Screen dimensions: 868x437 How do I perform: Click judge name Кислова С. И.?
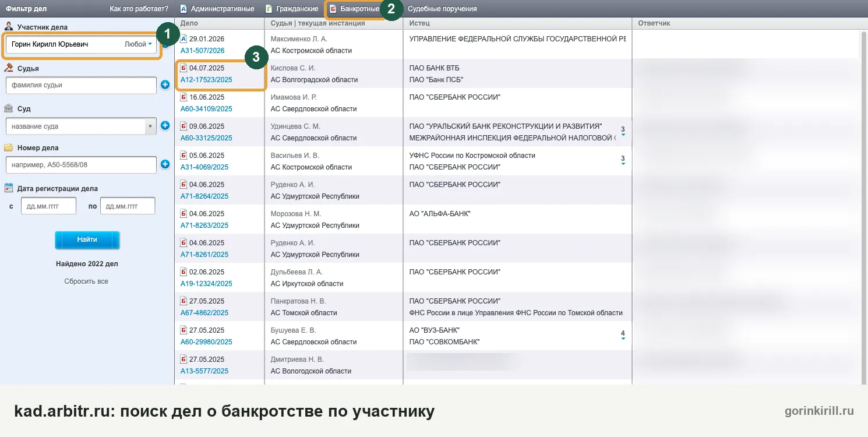point(293,68)
